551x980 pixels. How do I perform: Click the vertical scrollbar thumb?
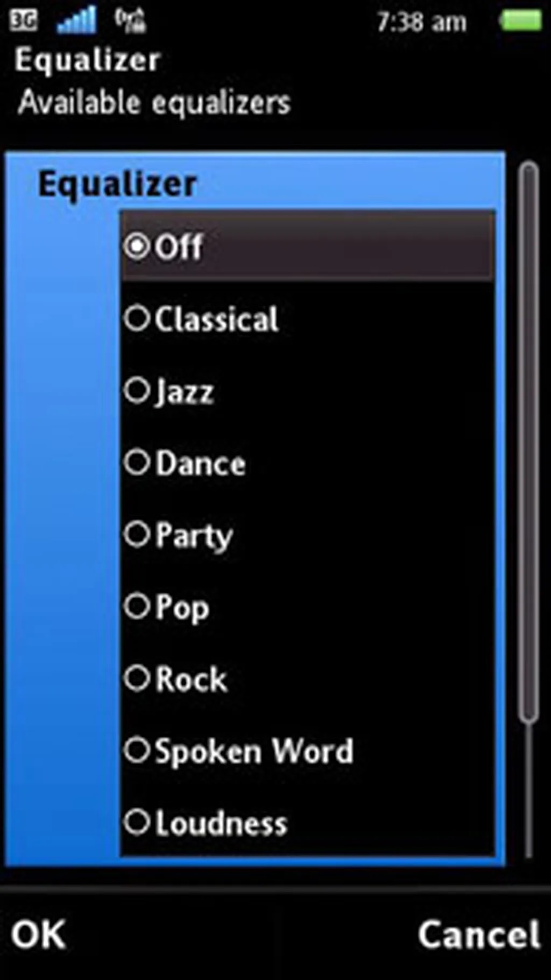click(x=528, y=442)
